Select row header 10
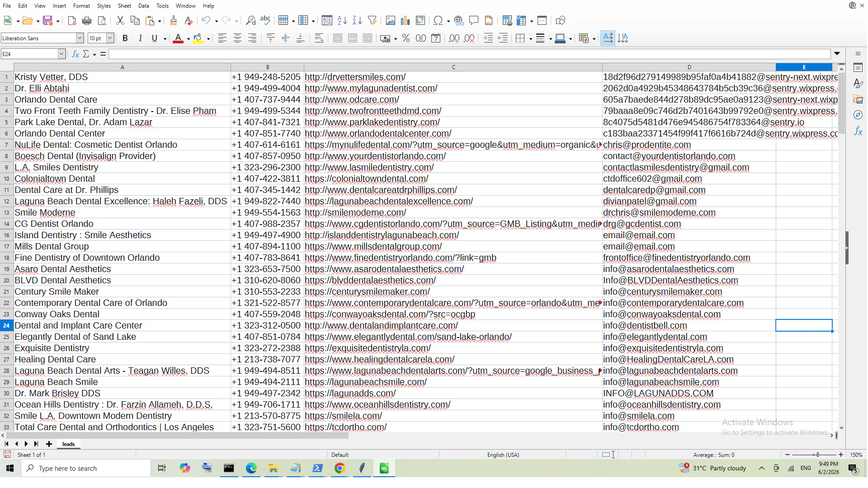 coord(7,179)
